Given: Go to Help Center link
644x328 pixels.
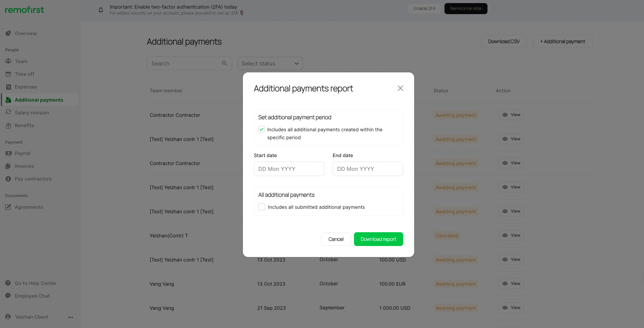Looking at the screenshot, I should click(x=36, y=283).
